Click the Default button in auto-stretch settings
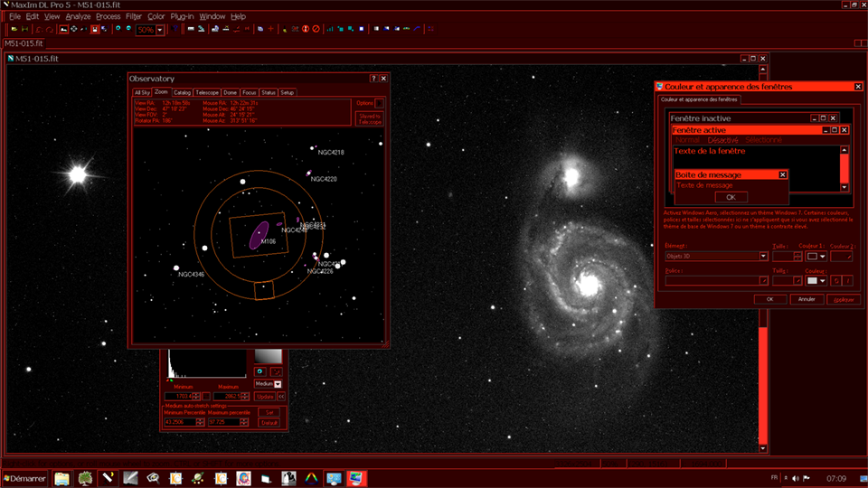Viewport: 868px width, 488px height. point(269,423)
